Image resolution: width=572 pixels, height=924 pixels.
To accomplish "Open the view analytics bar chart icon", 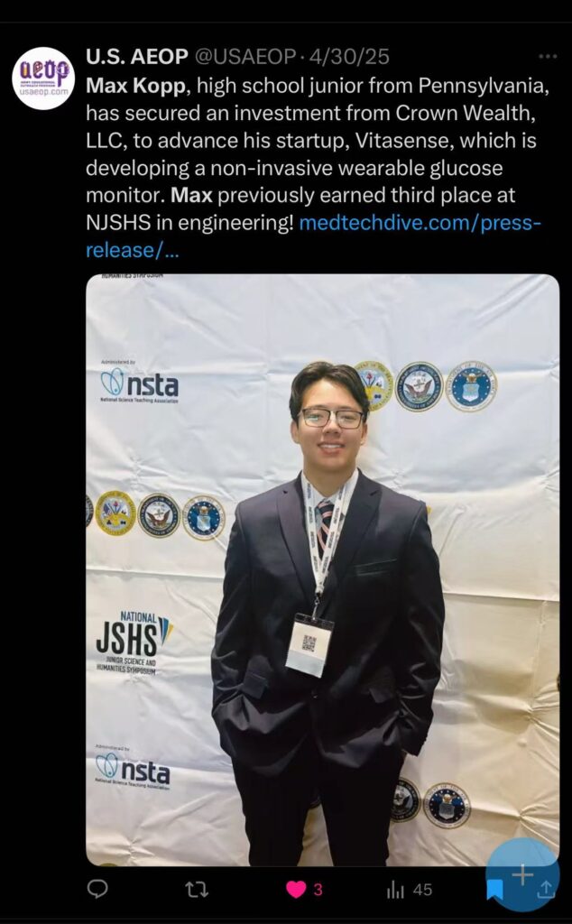I will coord(394,889).
